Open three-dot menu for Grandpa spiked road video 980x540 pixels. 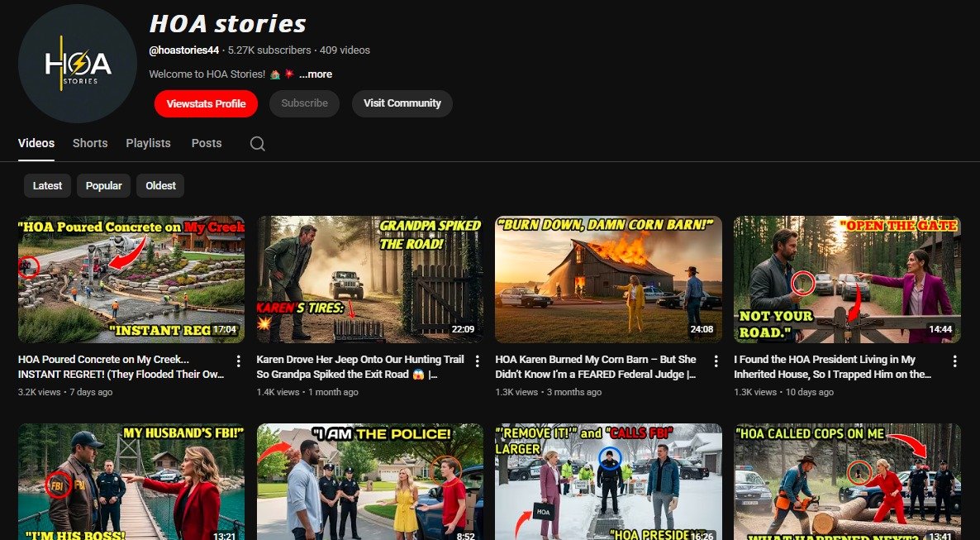point(478,361)
